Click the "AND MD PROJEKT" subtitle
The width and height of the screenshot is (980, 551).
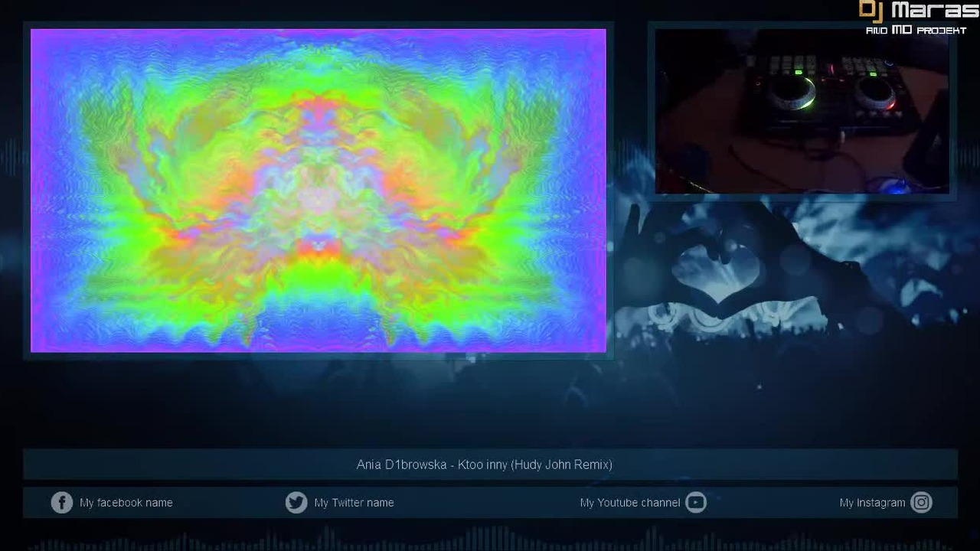click(x=916, y=31)
